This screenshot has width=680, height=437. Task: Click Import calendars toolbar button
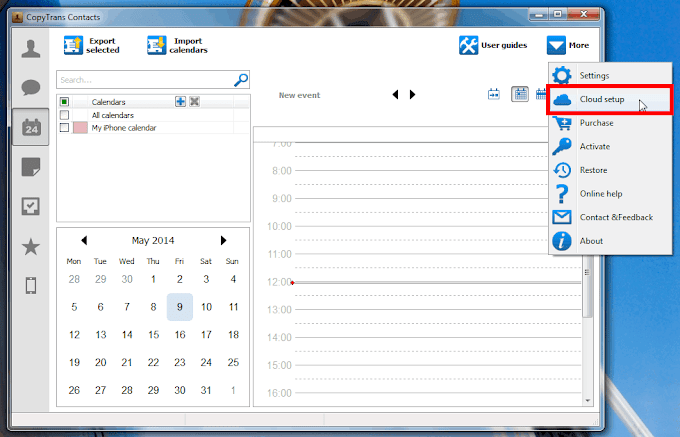[x=177, y=46]
